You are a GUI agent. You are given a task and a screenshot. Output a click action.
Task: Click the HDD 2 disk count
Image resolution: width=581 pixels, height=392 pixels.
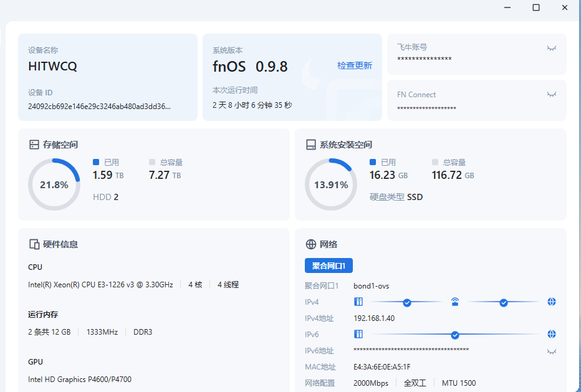coord(105,197)
